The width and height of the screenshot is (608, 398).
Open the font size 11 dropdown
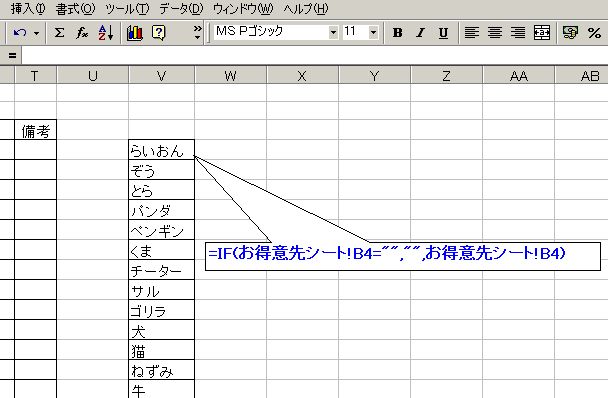(x=373, y=33)
